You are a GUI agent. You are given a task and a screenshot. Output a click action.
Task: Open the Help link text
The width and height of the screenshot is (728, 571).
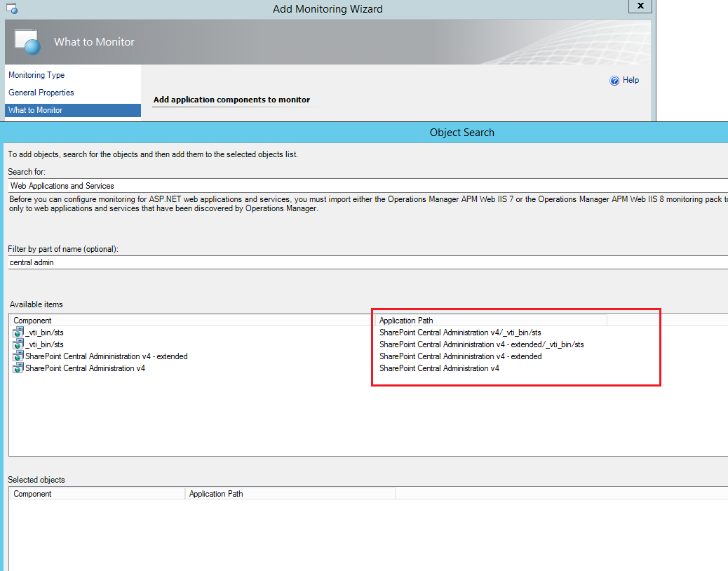(x=631, y=80)
